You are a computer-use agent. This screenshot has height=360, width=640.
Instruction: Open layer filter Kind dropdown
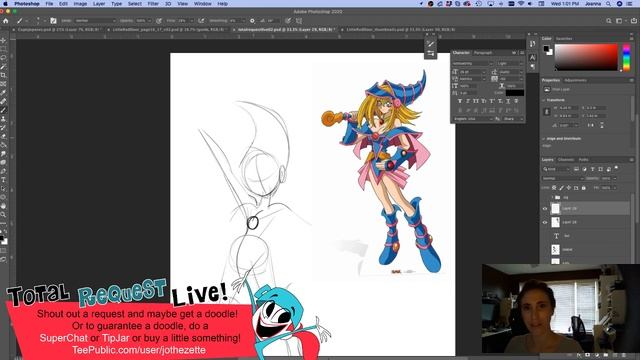click(556, 169)
